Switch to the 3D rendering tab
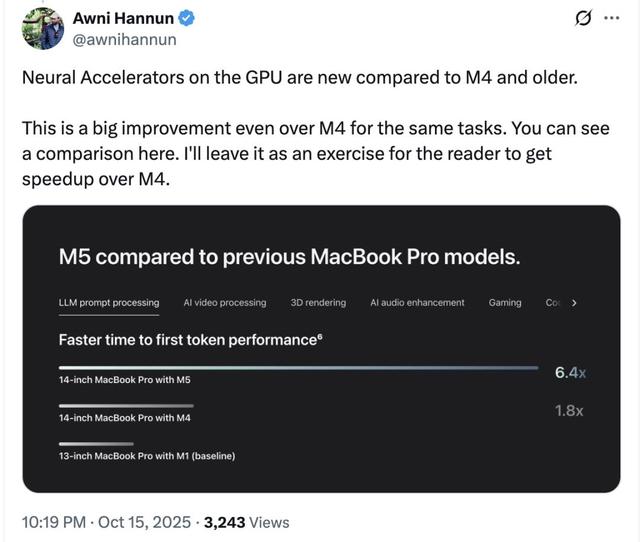 pyautogui.click(x=318, y=302)
